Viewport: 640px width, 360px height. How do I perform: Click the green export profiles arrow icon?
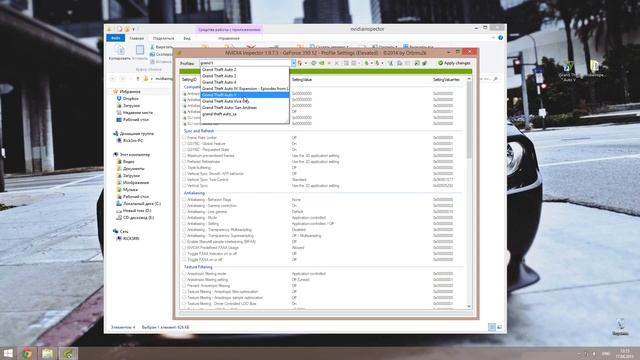pos(366,63)
